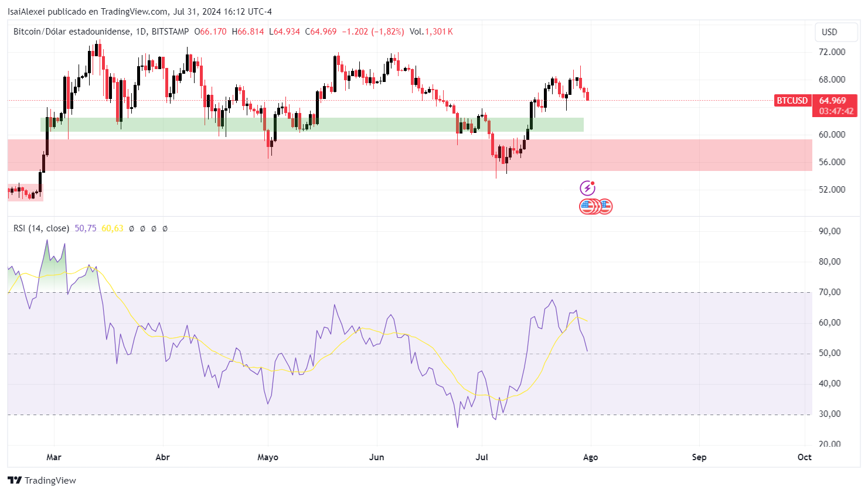Click the purple RSI value 50,75
Screen dimensions: 868x493
tap(86, 228)
